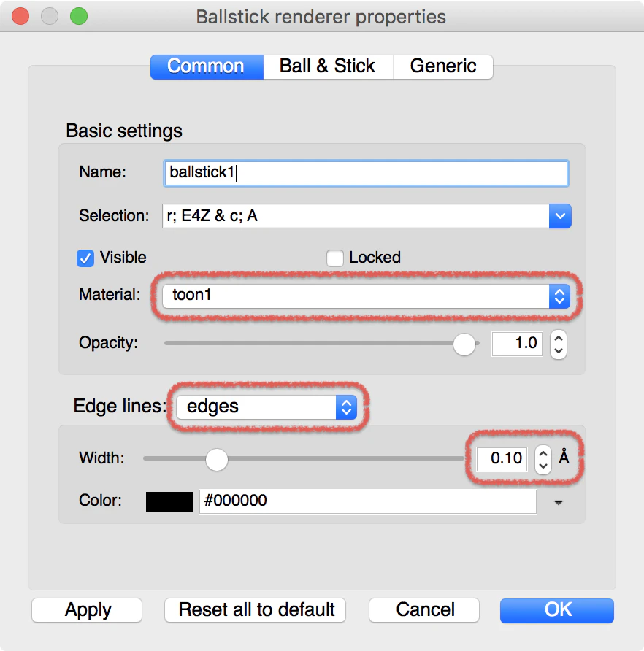
Task: Click the Opacity value field
Action: (x=517, y=344)
